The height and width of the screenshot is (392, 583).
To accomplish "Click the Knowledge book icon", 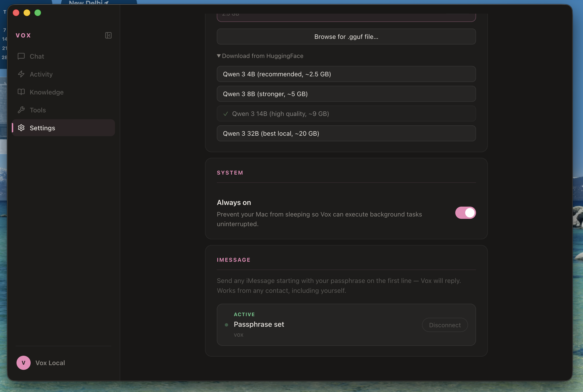I will coord(21,92).
